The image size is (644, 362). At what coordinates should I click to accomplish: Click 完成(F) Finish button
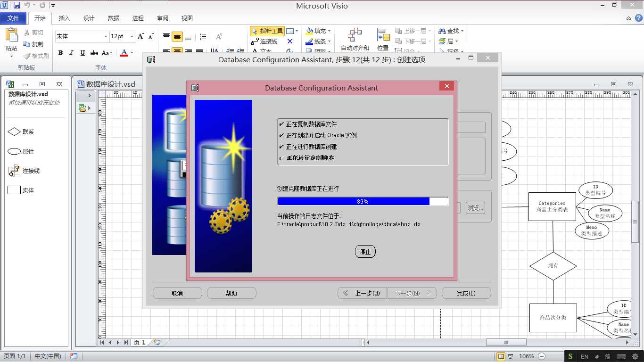466,293
